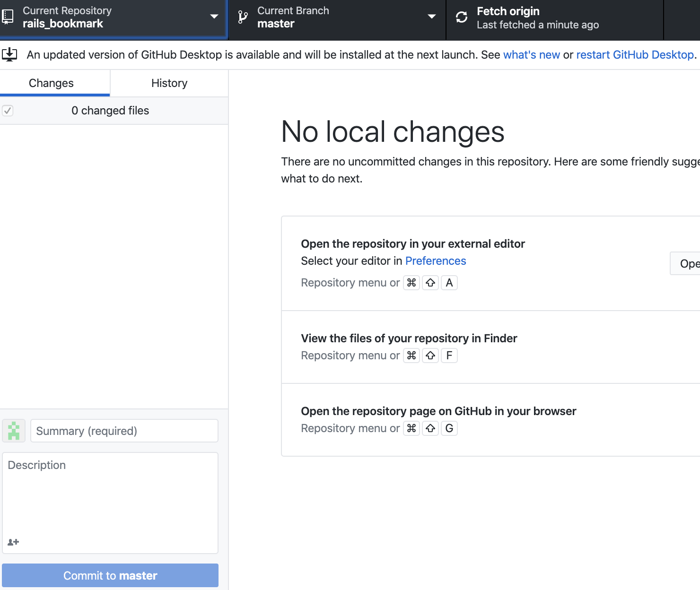Screen dimensions: 700x590
Task: Click the master branch name in toolbar
Action: 276,24
